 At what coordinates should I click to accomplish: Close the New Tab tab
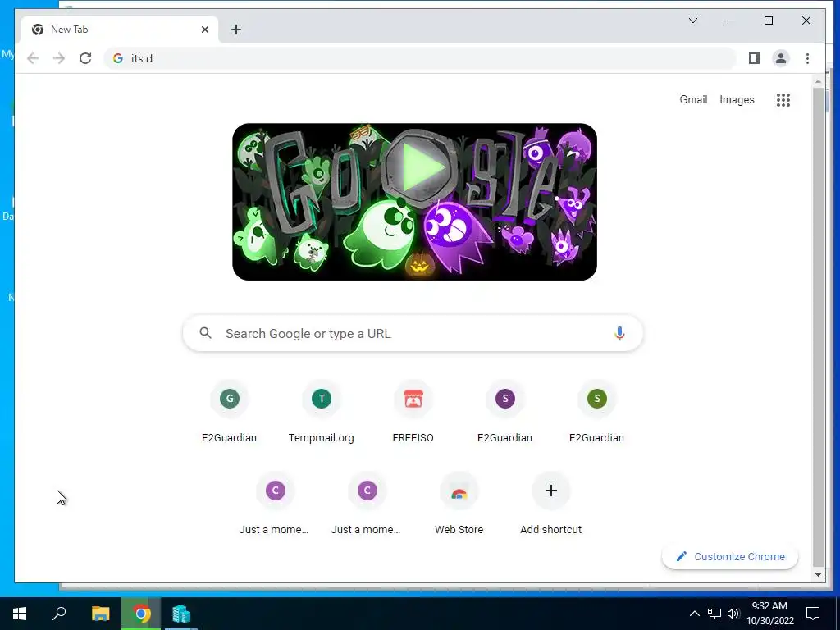coord(204,30)
